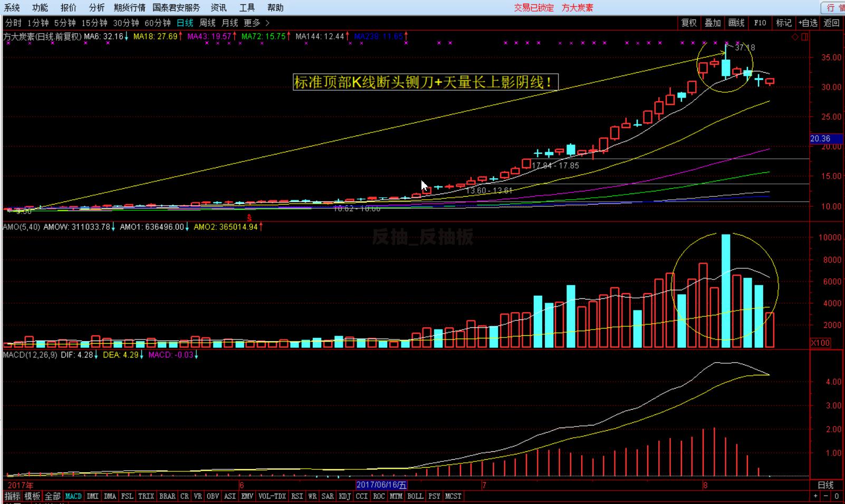Select the KDJ indicator
This screenshot has height=504, width=845.
point(345,496)
